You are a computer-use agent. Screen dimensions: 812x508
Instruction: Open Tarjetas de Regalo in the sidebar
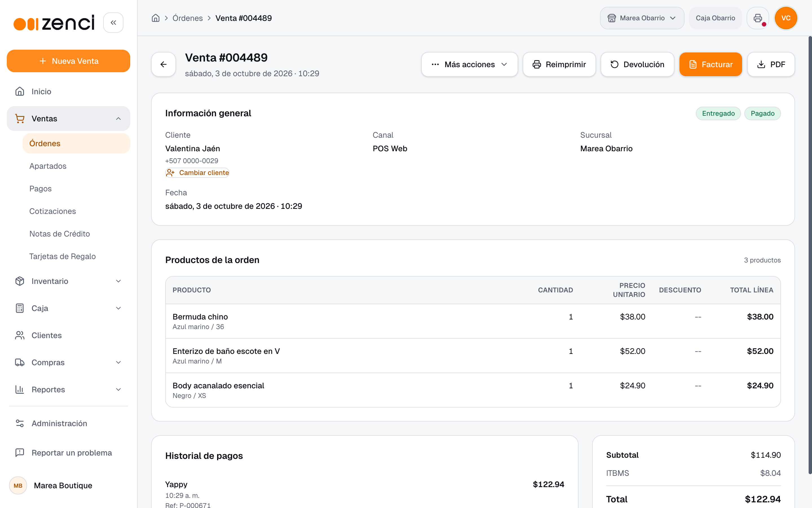(76, 256)
